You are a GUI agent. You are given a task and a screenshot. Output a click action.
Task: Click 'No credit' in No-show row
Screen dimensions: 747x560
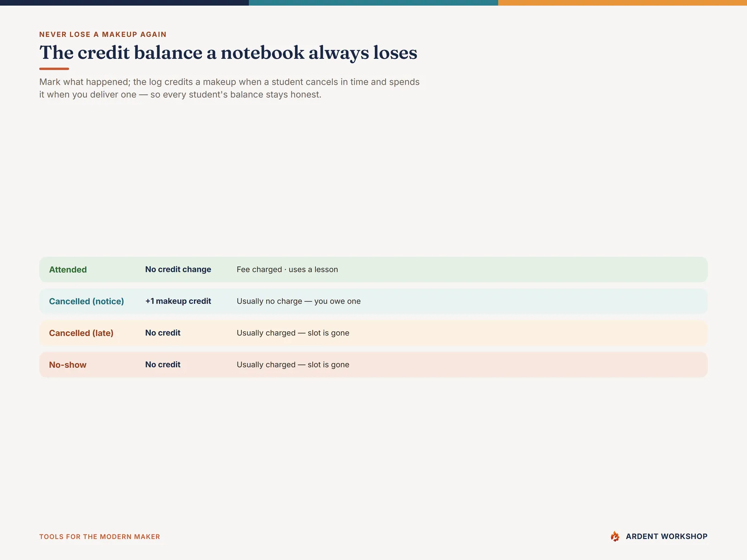[162, 364]
